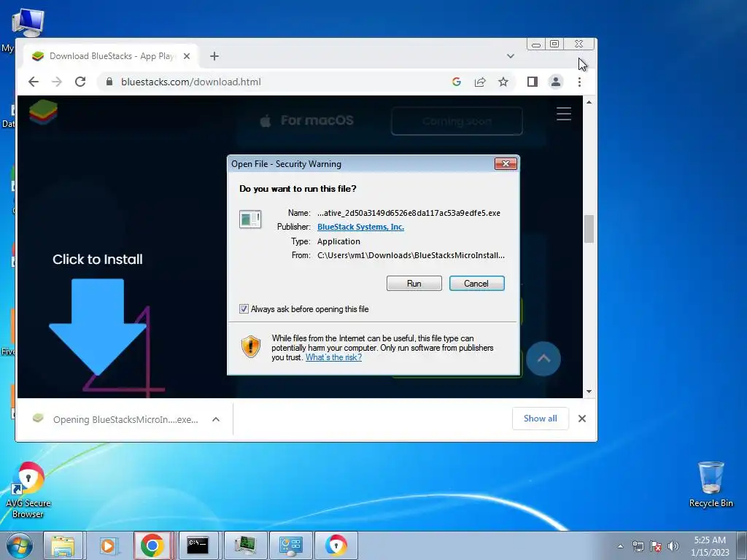Close the Security Warning dialog with X
The width and height of the screenshot is (747, 560).
[x=506, y=164]
